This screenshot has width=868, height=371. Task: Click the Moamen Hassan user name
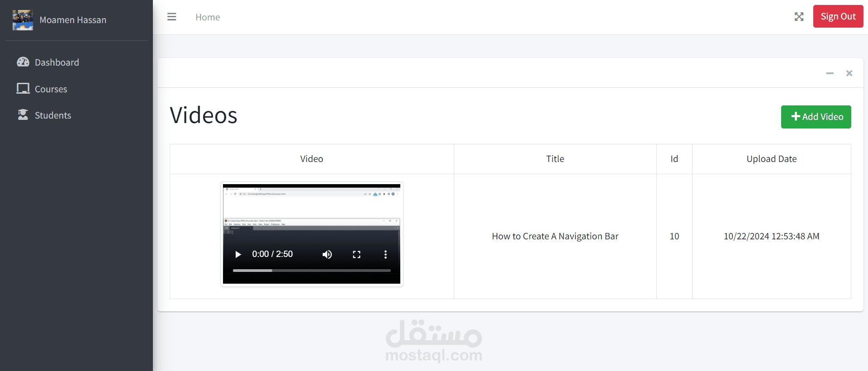[73, 20]
